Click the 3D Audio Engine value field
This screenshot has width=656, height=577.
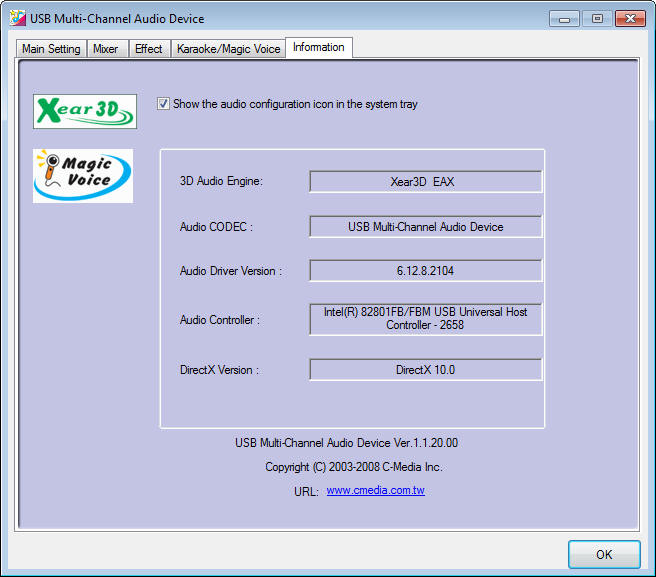tap(425, 182)
